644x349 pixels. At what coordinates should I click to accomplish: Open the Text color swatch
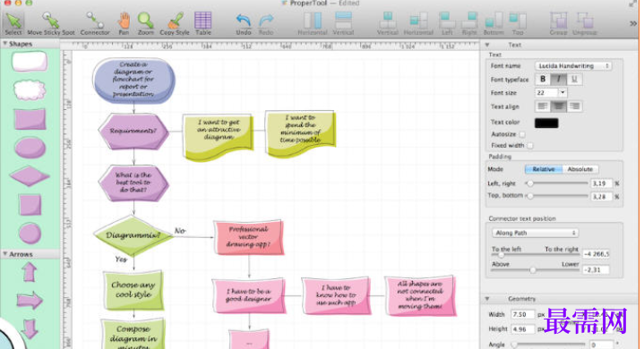point(546,123)
